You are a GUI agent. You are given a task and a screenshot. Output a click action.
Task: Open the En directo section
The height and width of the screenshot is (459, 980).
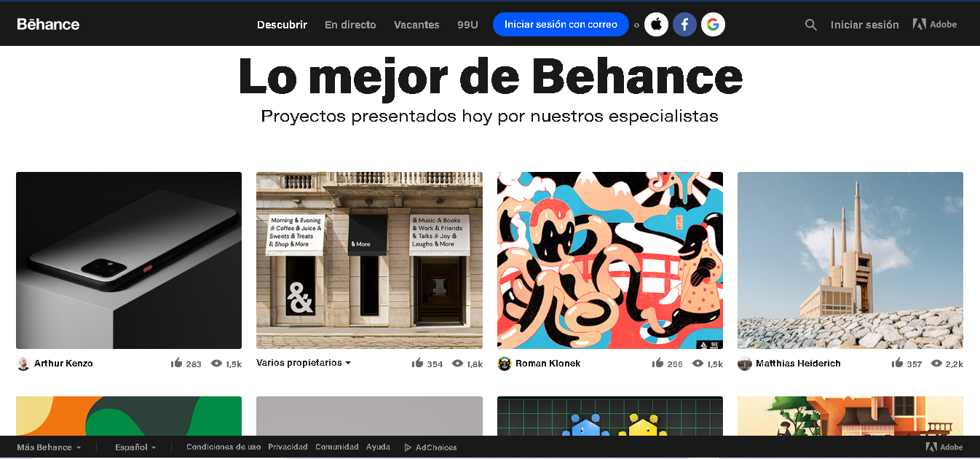pos(350,25)
